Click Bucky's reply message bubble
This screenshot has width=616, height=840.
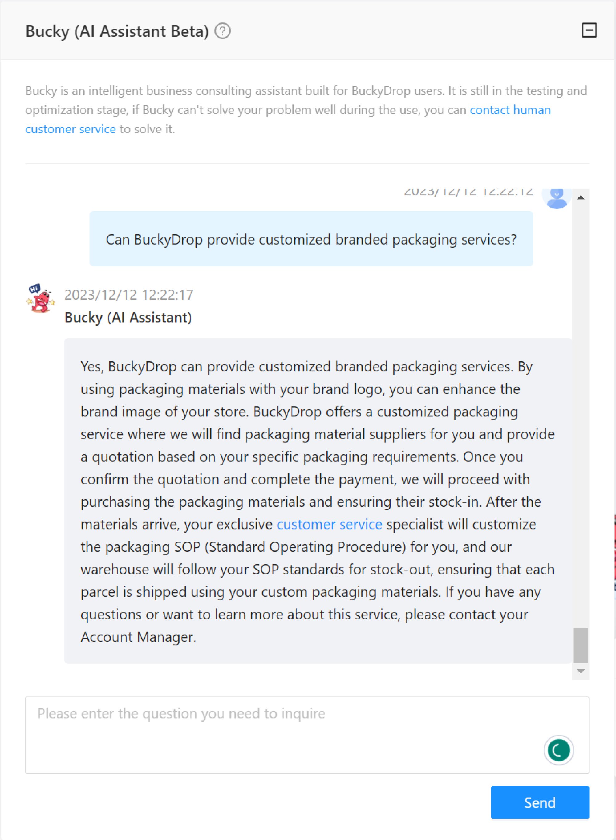tap(318, 501)
